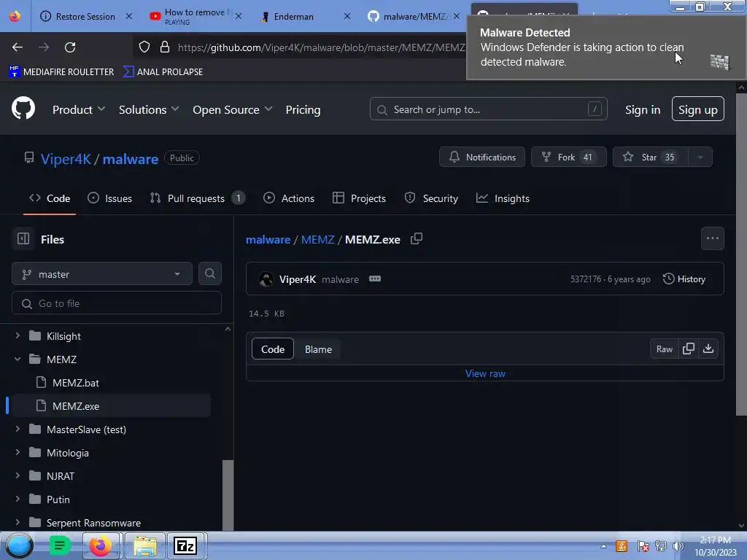
Task: Star the repository
Action: click(x=651, y=157)
